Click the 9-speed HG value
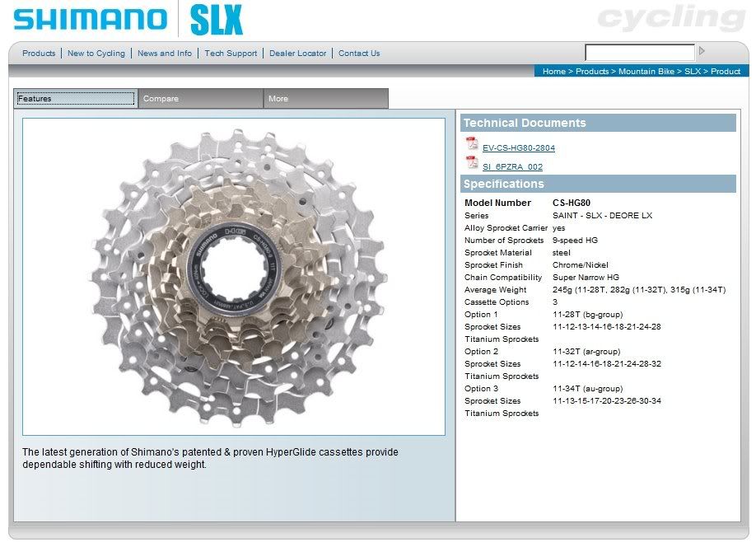This screenshot has width=756, height=547. tap(575, 241)
